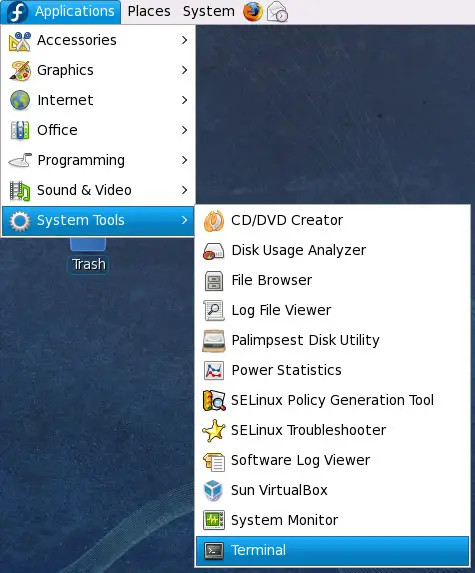Click the CD/DVD Creator disc icon
The image size is (475, 573).
click(213, 220)
